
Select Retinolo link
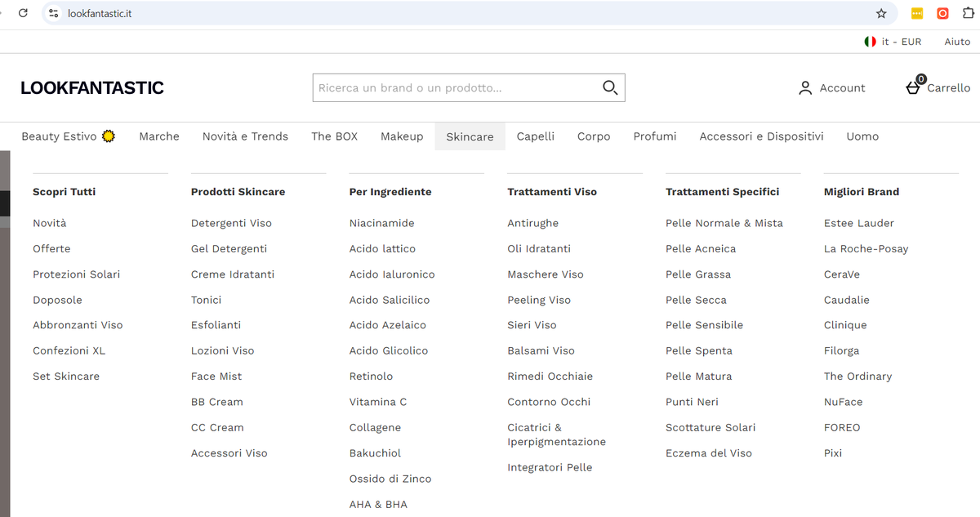371,377
